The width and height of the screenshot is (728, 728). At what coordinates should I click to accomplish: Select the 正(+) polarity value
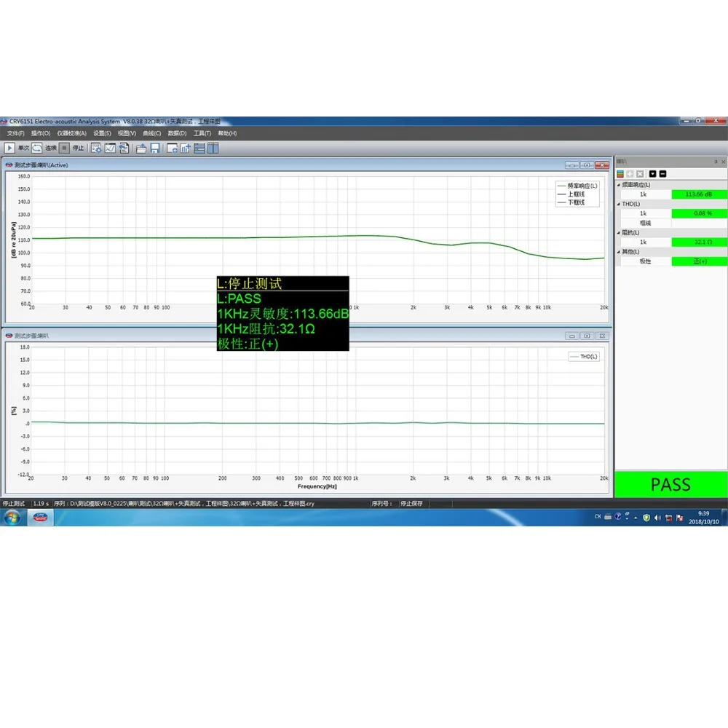click(699, 261)
